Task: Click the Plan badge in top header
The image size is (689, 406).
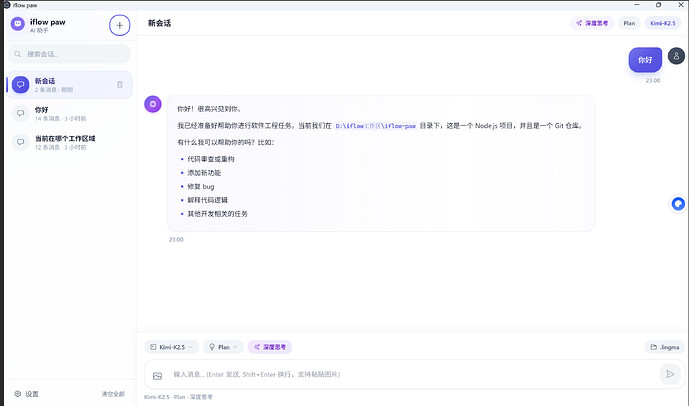Action: [629, 22]
